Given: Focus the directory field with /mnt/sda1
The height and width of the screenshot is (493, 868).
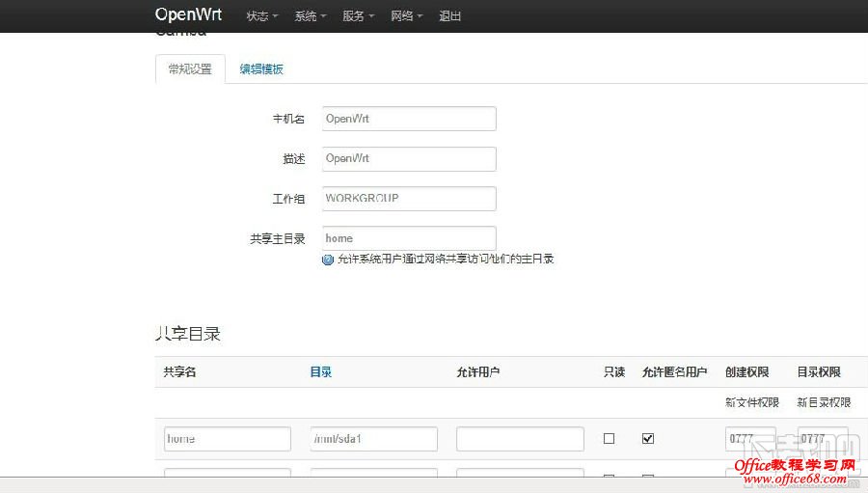Looking at the screenshot, I should click(x=373, y=439).
